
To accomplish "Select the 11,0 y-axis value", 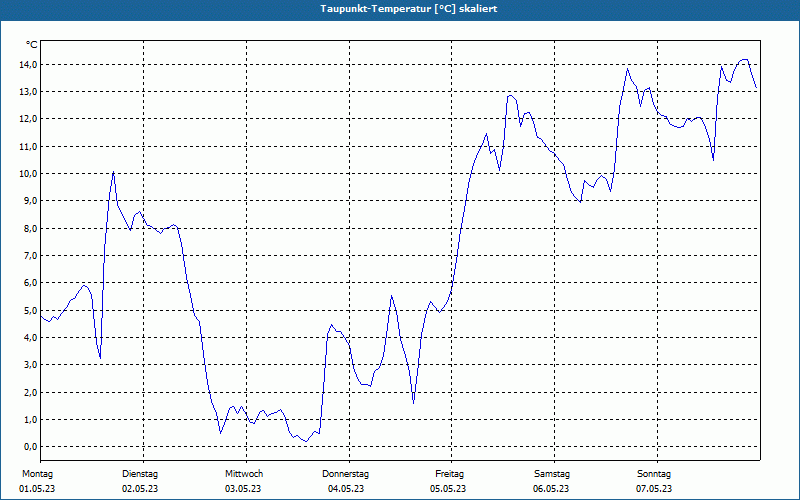I will [x=28, y=147].
